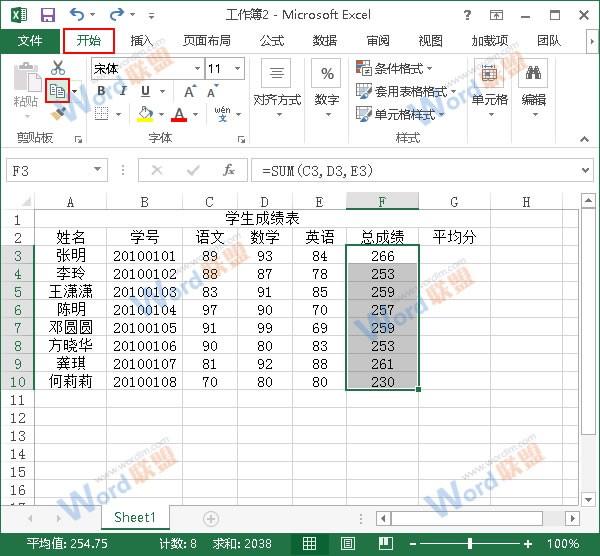Viewport: 600px width, 556px height.
Task: Expand the borders dropdown arrow
Action: [x=118, y=114]
